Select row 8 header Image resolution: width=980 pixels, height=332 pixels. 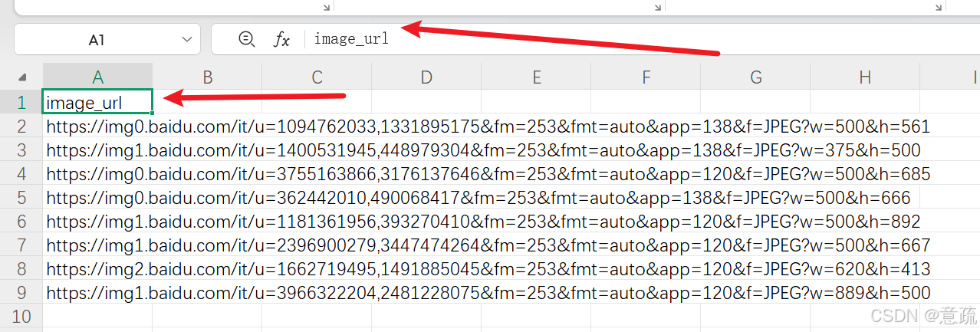tap(21, 268)
